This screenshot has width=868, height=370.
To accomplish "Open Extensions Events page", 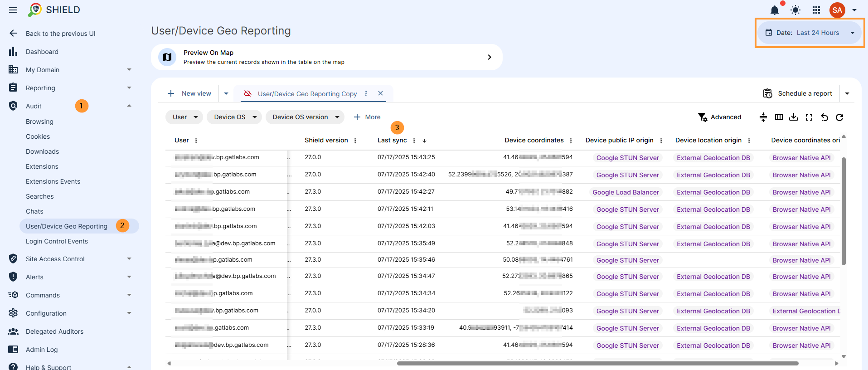I will click(x=53, y=181).
